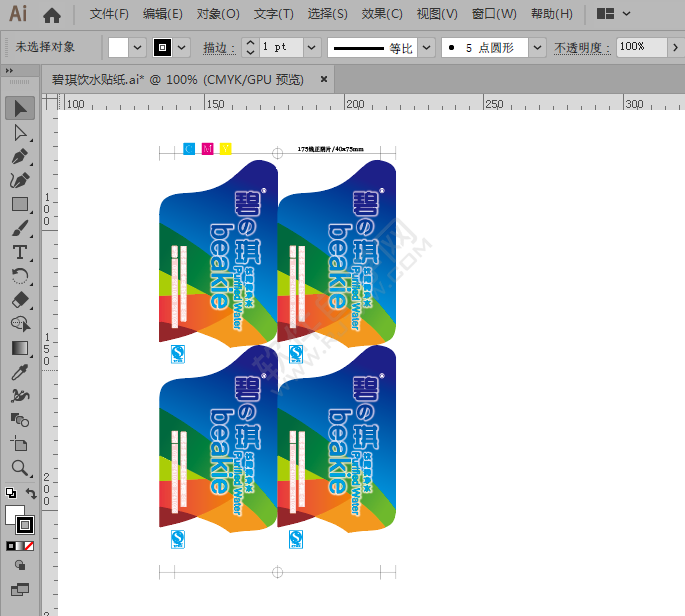Reset to default fill and stroke
Image resolution: width=685 pixels, height=616 pixels.
click(10, 494)
